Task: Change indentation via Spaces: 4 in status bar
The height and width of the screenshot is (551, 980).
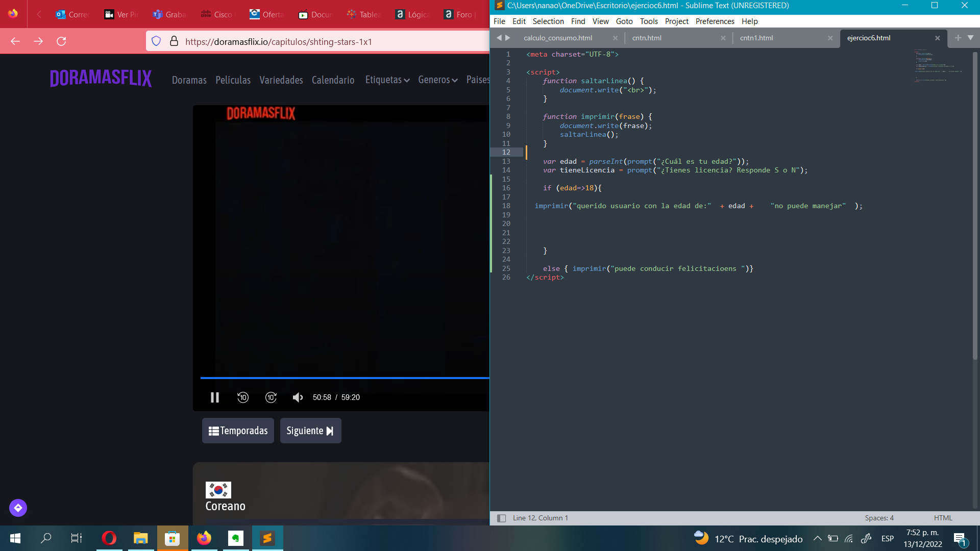Action: (879, 518)
